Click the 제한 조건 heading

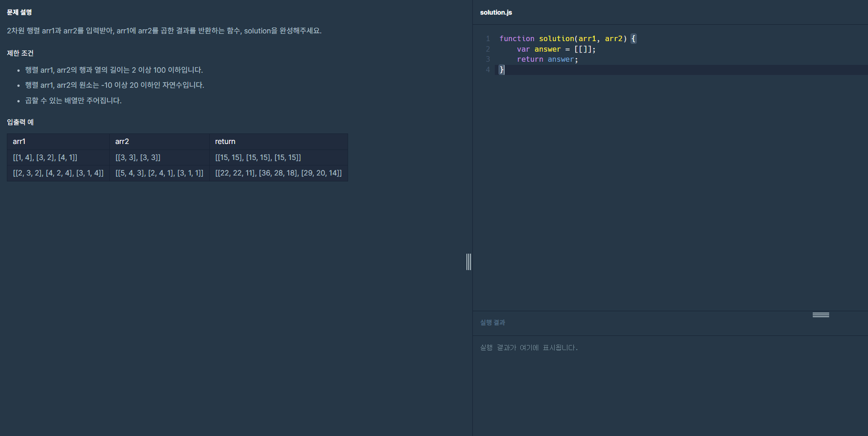pyautogui.click(x=20, y=53)
